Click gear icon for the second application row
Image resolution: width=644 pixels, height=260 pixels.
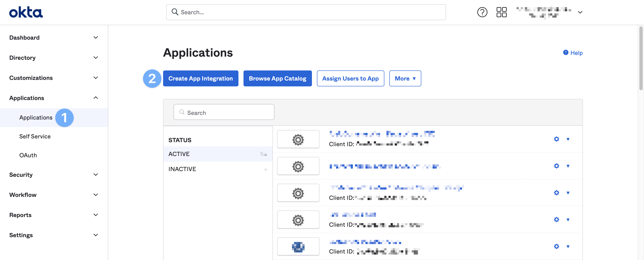coord(556,166)
